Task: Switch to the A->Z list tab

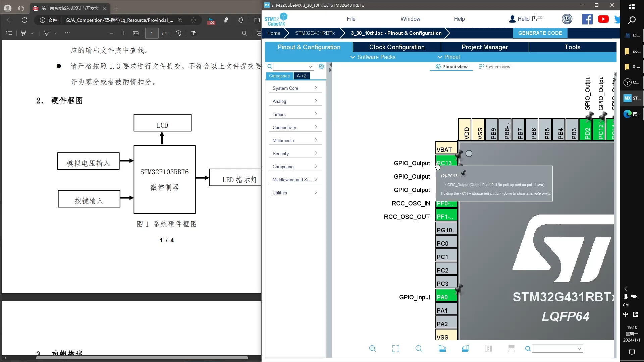Action: click(302, 76)
